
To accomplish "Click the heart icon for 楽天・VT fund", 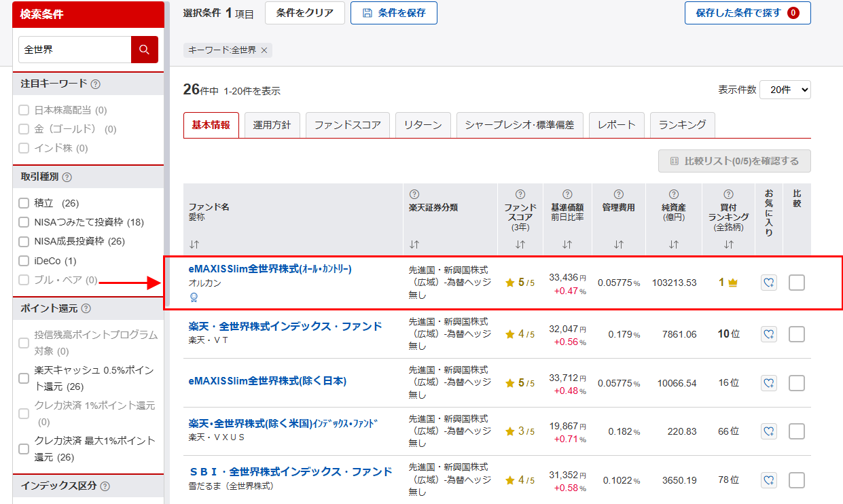I will (x=768, y=334).
